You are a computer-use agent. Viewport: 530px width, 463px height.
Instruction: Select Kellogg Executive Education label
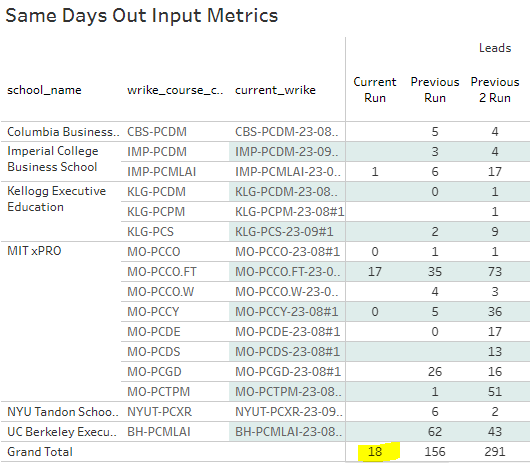pos(56,199)
